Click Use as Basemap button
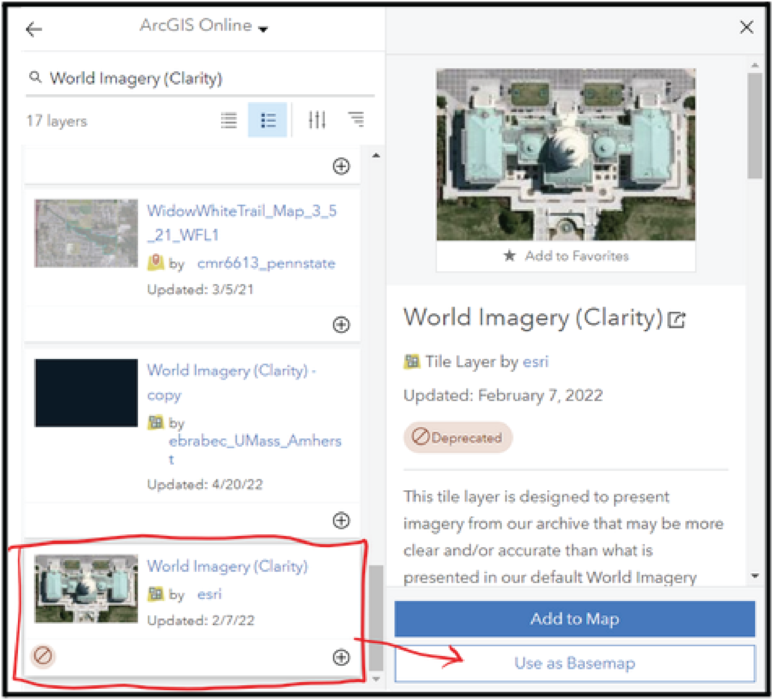The height and width of the screenshot is (700, 775). 575,663
